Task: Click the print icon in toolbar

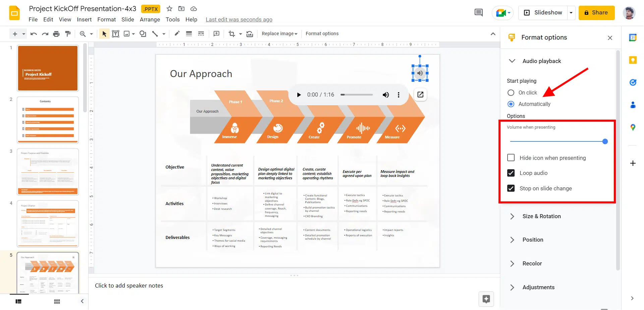Action: pyautogui.click(x=56, y=34)
